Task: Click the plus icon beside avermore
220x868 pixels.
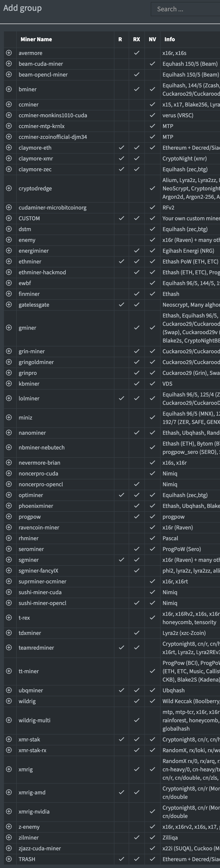Action: coord(9,53)
